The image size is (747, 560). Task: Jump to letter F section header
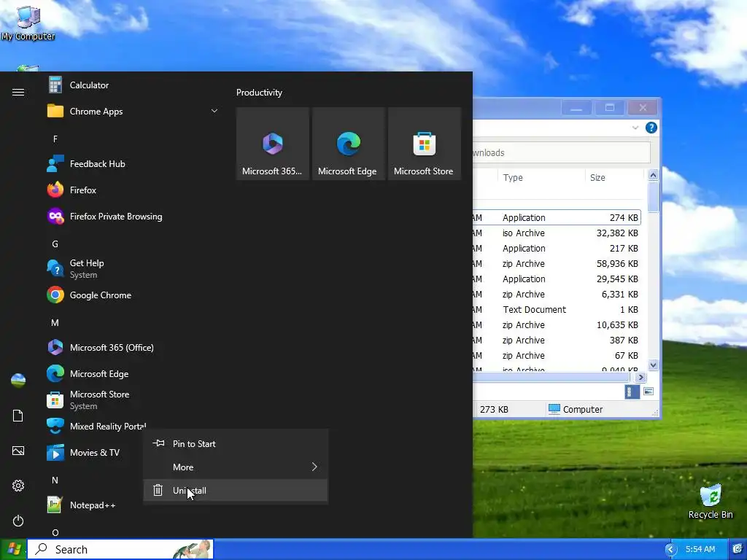[x=55, y=139]
